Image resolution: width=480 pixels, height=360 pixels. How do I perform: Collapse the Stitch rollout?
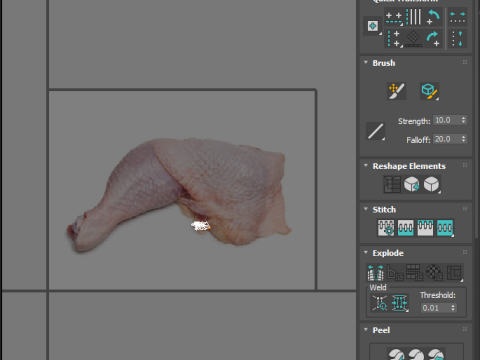(x=366, y=209)
